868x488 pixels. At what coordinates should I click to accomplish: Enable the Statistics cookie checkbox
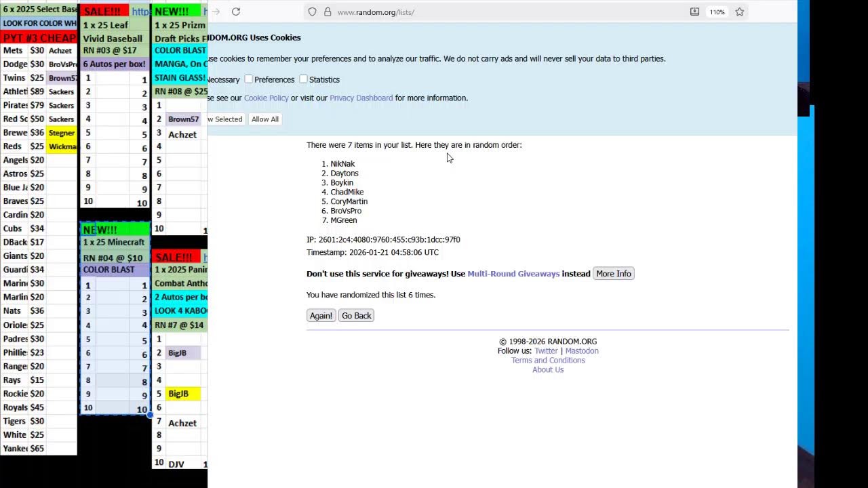coord(303,79)
